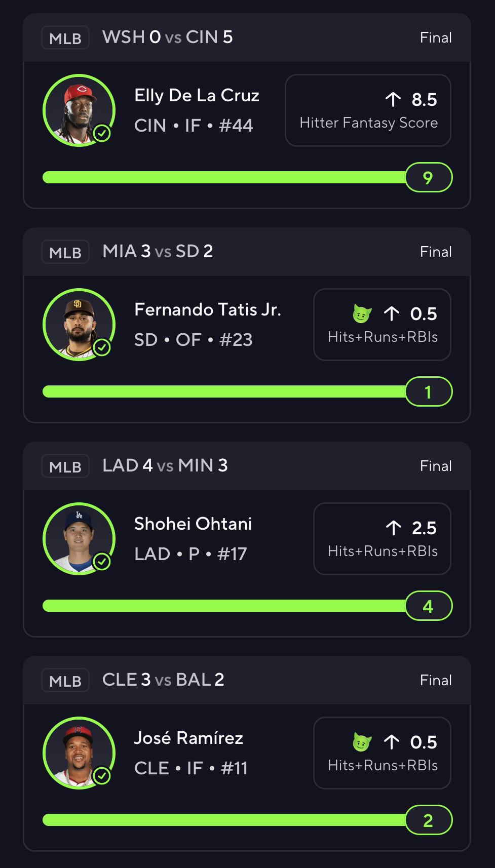495x868 pixels.
Task: Click the LAD 4 vs MIN 3 game header
Action: [x=165, y=465]
